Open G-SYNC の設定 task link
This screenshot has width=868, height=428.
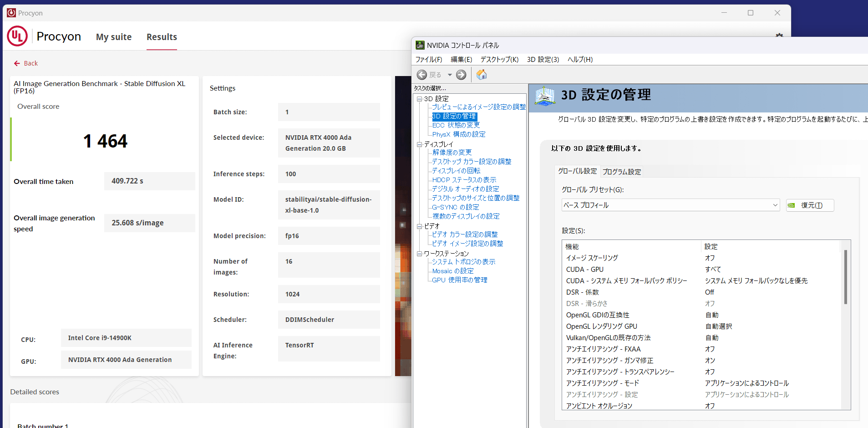click(456, 207)
